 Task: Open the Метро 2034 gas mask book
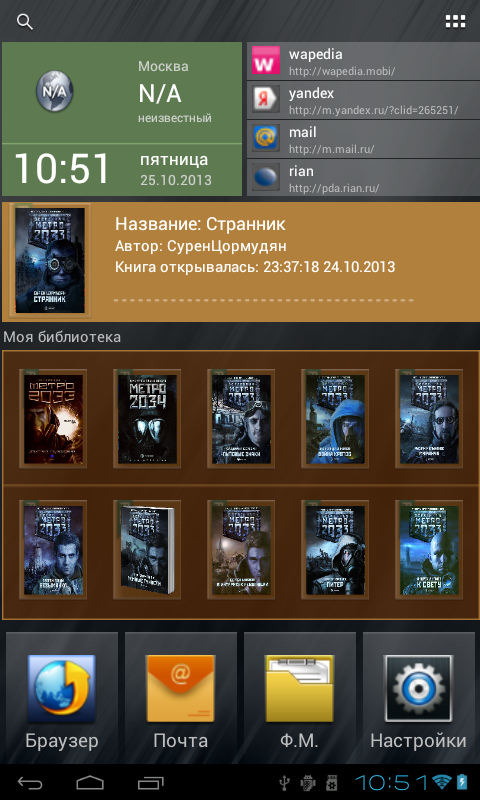click(x=147, y=419)
